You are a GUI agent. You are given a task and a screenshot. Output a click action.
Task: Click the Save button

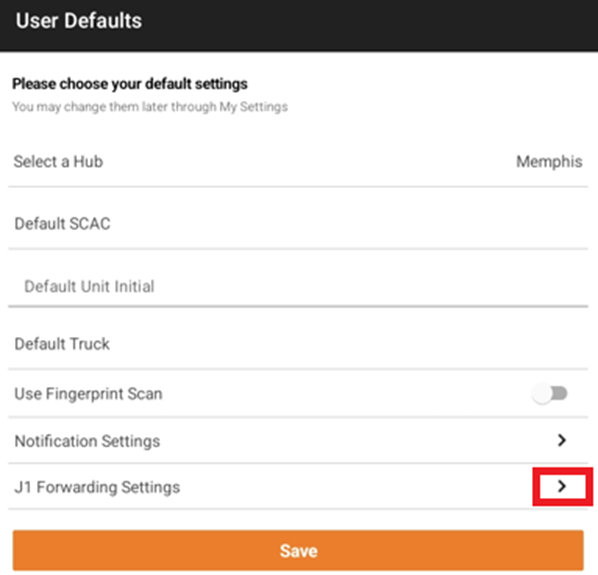point(298,551)
